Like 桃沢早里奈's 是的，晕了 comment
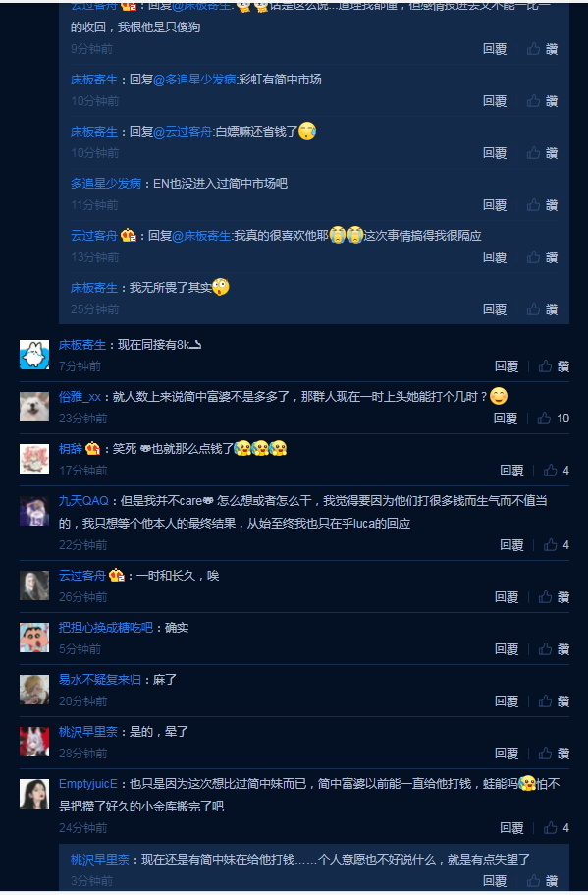This screenshot has height=895, width=588. 554,754
